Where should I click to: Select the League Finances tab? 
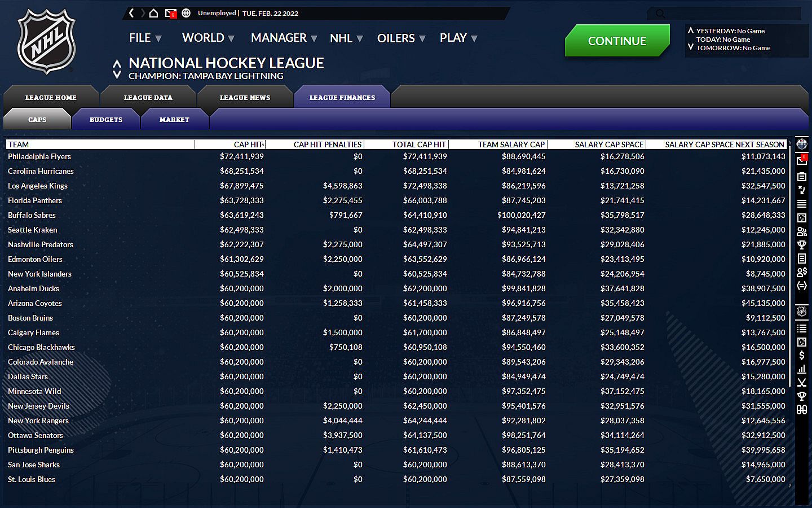[342, 97]
